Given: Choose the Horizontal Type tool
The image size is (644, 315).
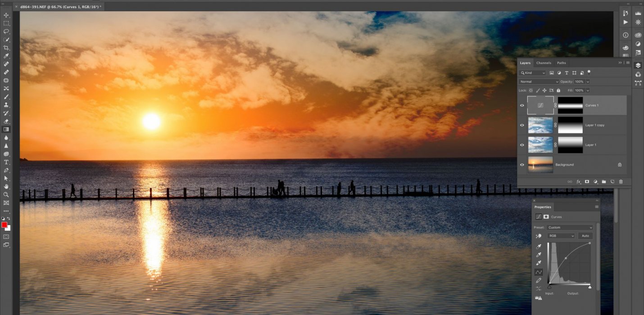Looking at the screenshot, I should tap(6, 162).
